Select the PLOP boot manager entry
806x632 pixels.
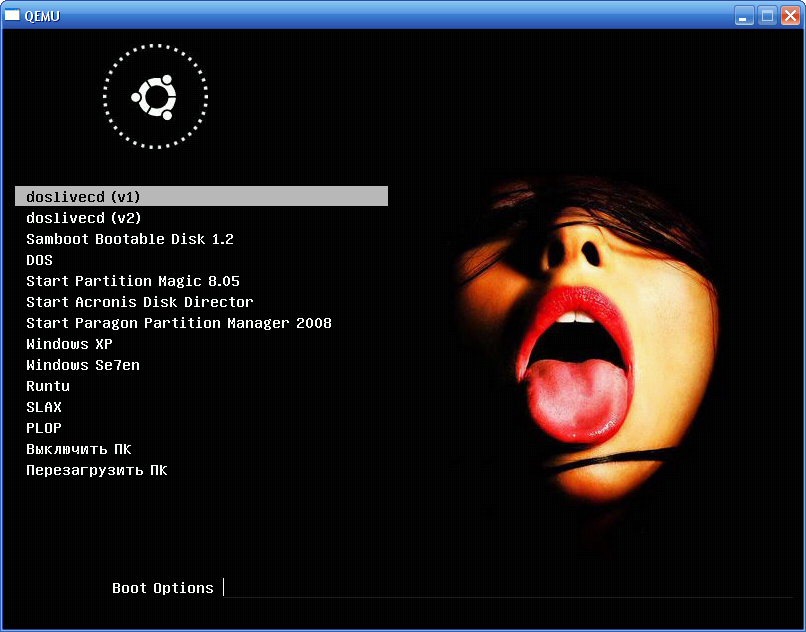coord(44,428)
